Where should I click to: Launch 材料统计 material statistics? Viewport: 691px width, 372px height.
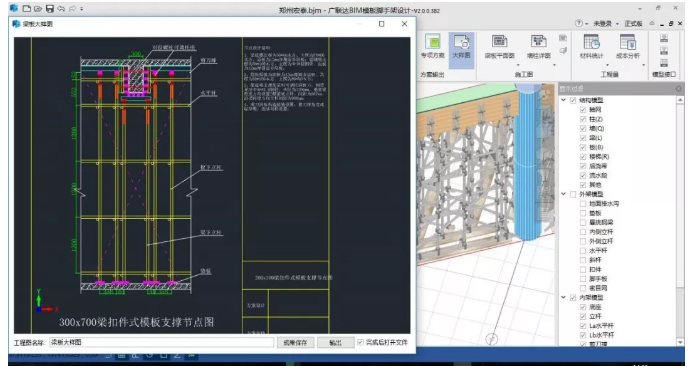(x=591, y=47)
